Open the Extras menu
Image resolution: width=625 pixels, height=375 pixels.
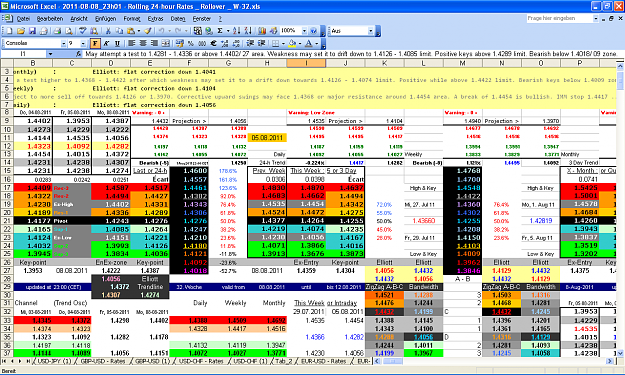tap(155, 19)
